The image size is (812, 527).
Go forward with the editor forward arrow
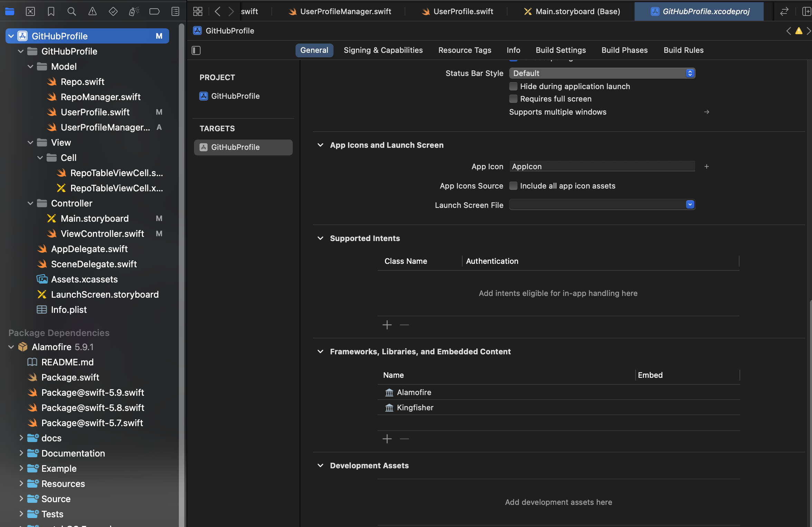pos(231,11)
